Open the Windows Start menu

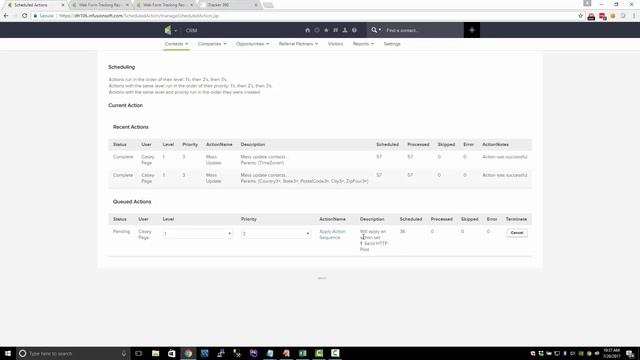click(x=8, y=353)
